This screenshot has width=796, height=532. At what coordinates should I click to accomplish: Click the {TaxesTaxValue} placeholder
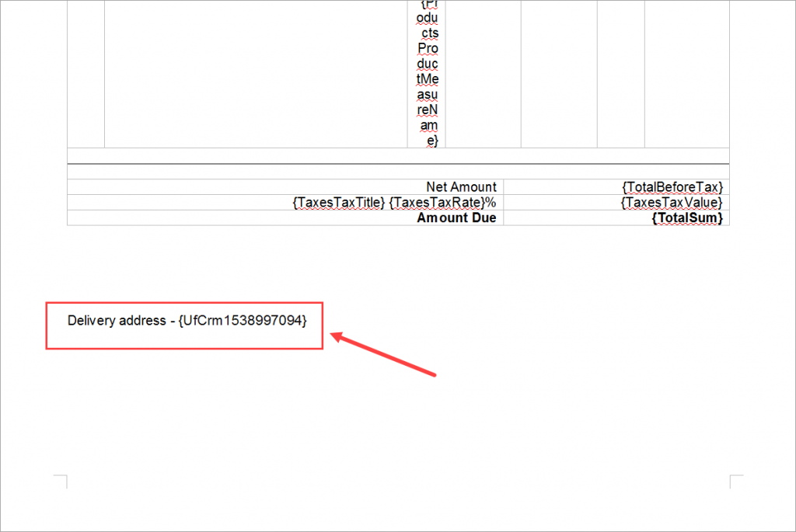[x=671, y=203]
